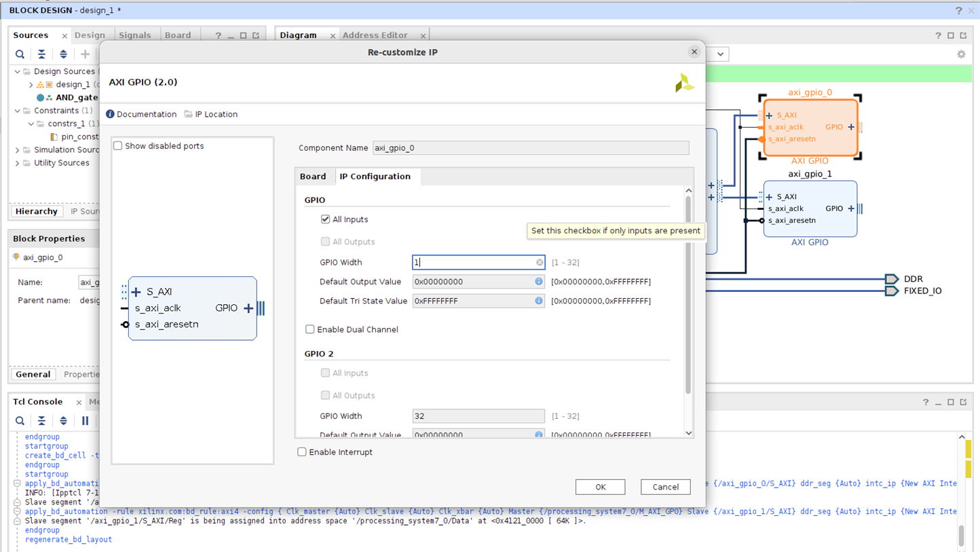Select AND_gate in the Sources tree
The width and height of the screenshot is (980, 552).
(x=77, y=98)
